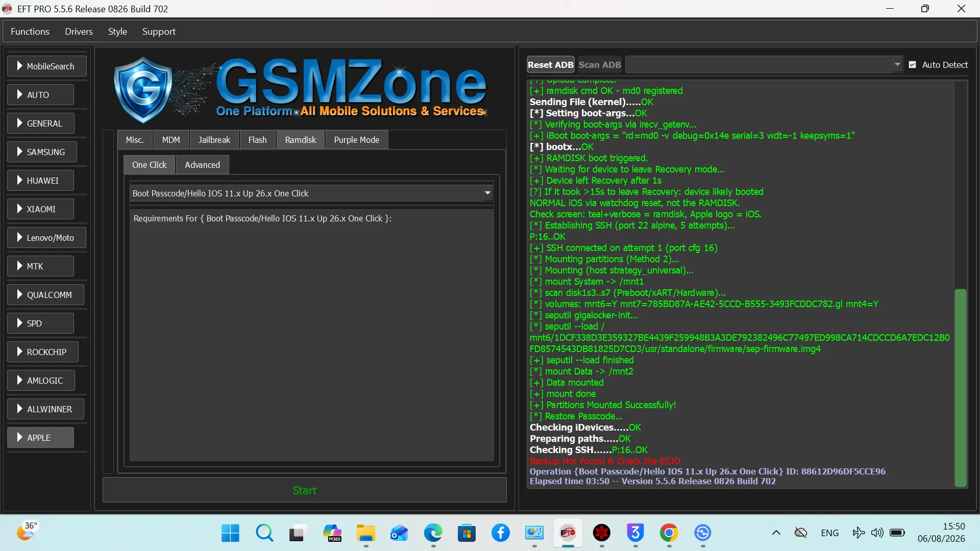Select the Ramdisk tab
Viewport: 980px width, 551px height.
301,140
